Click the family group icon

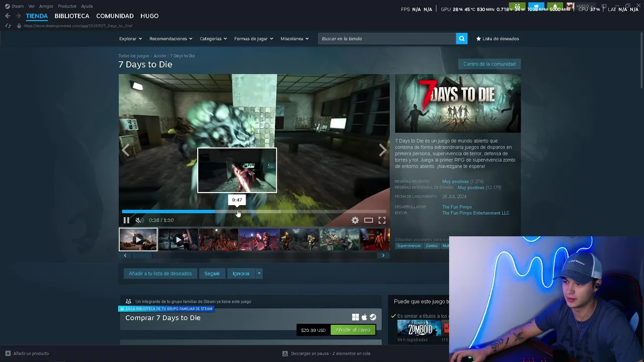128,302
